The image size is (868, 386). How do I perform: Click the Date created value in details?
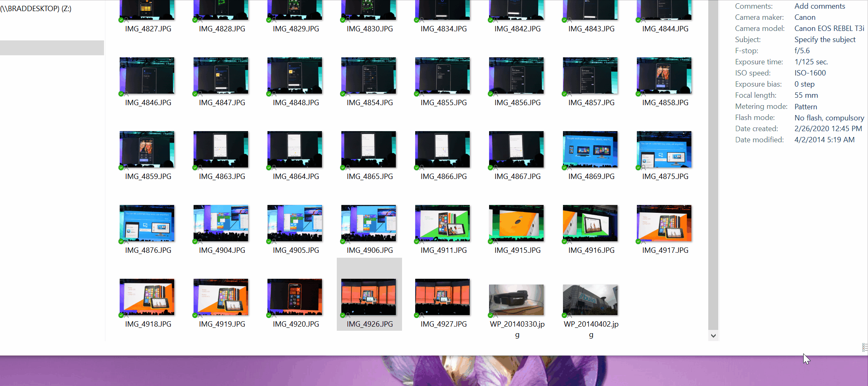pyautogui.click(x=828, y=129)
